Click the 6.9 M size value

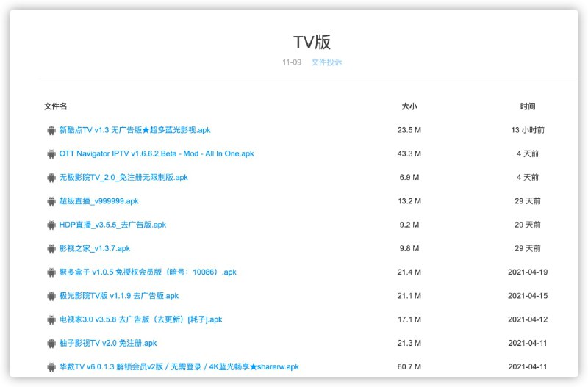409,177
